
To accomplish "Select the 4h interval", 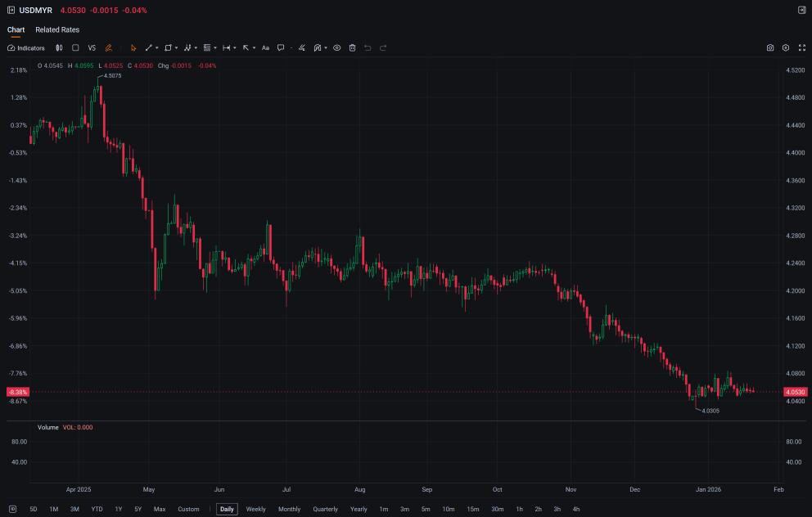I will tap(576, 510).
